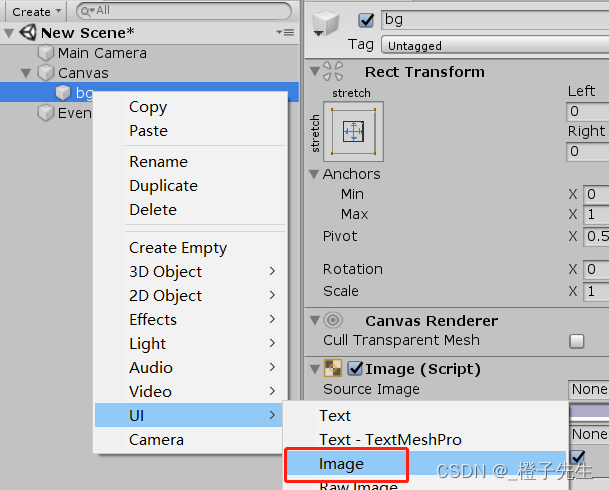Click the Rect Transform component icon

333,71
